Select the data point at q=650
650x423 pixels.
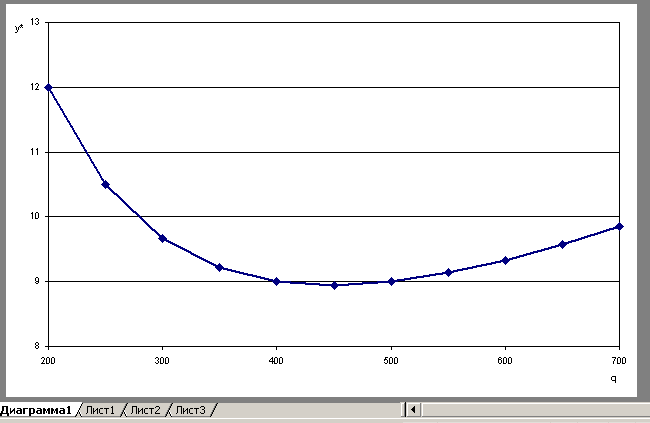coord(563,244)
